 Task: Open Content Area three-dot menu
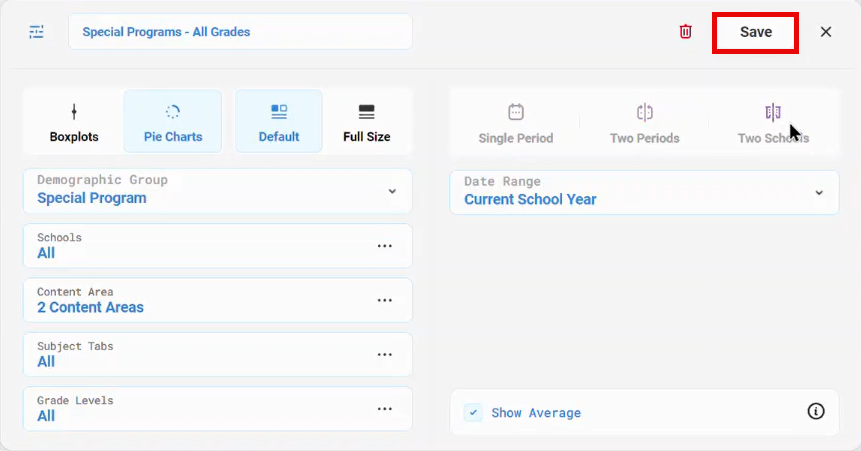pos(384,300)
